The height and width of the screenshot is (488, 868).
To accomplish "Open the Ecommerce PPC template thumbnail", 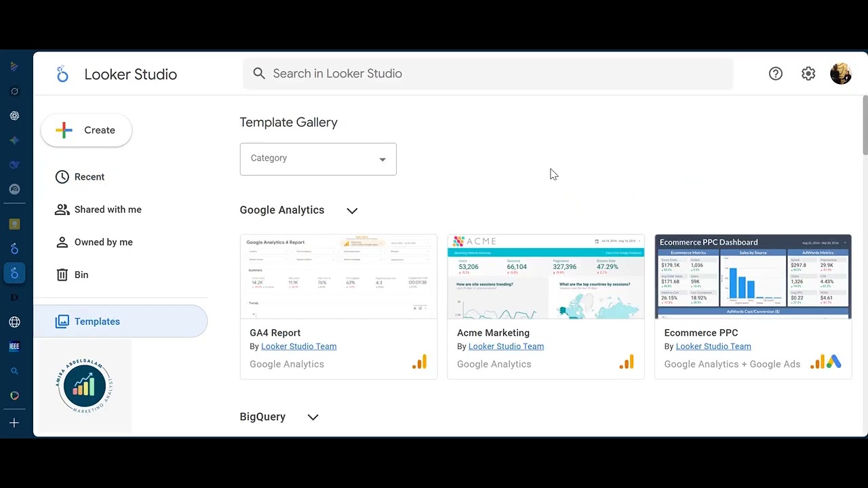I will click(x=753, y=277).
